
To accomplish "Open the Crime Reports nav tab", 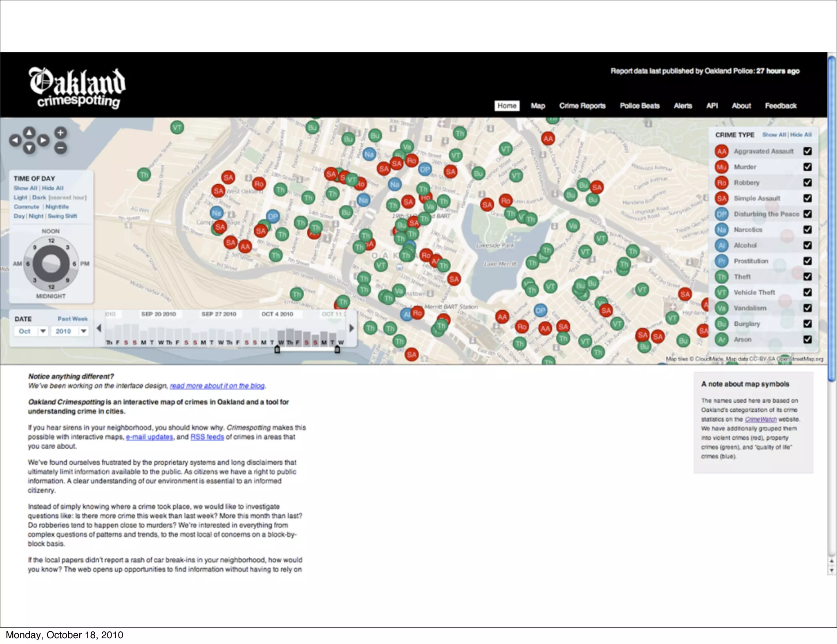I will pyautogui.click(x=582, y=106).
